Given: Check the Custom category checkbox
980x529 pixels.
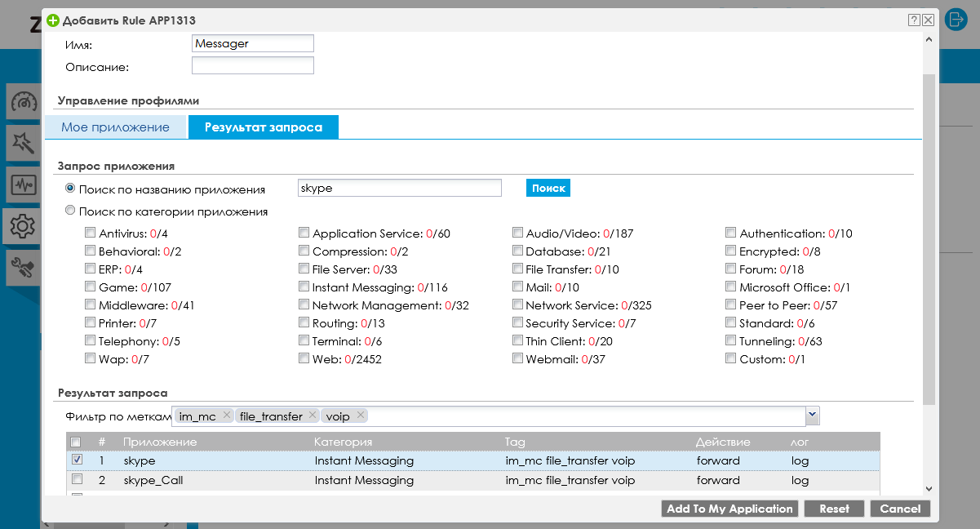Looking at the screenshot, I should coord(731,358).
